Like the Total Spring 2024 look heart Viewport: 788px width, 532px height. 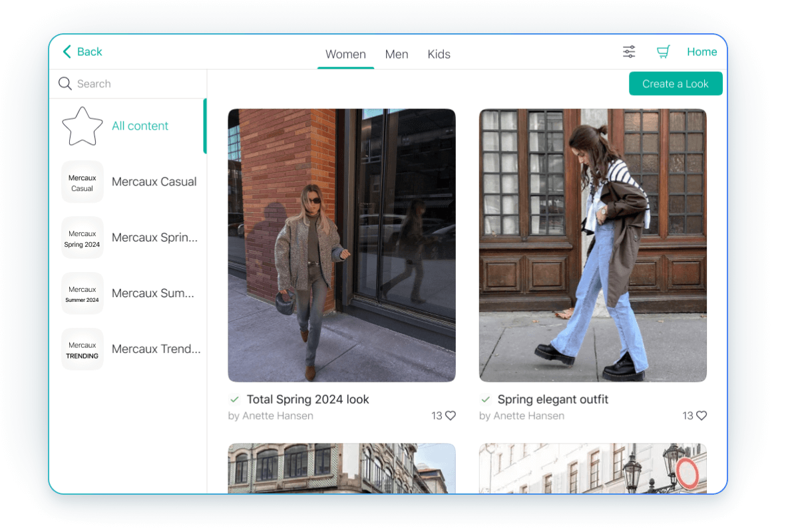pos(451,416)
